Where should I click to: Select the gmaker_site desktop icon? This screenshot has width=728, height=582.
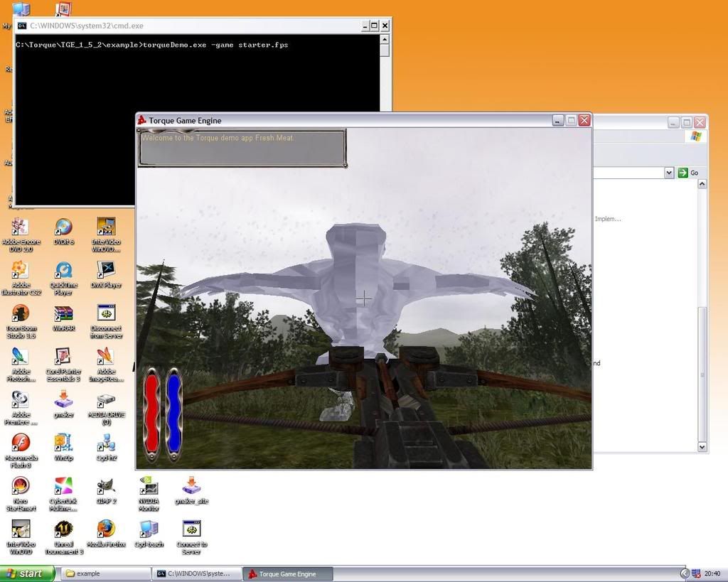coord(192,490)
